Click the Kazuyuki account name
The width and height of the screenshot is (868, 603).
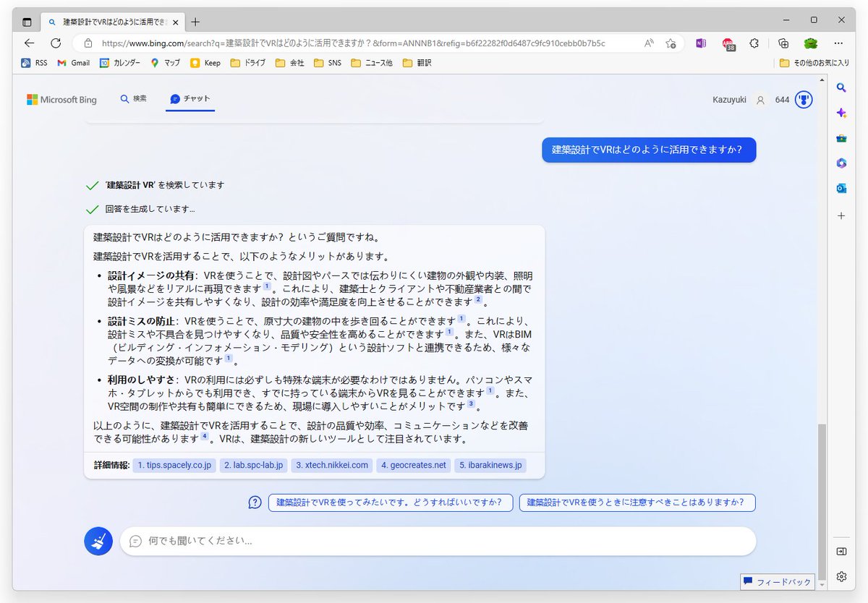[x=728, y=100]
